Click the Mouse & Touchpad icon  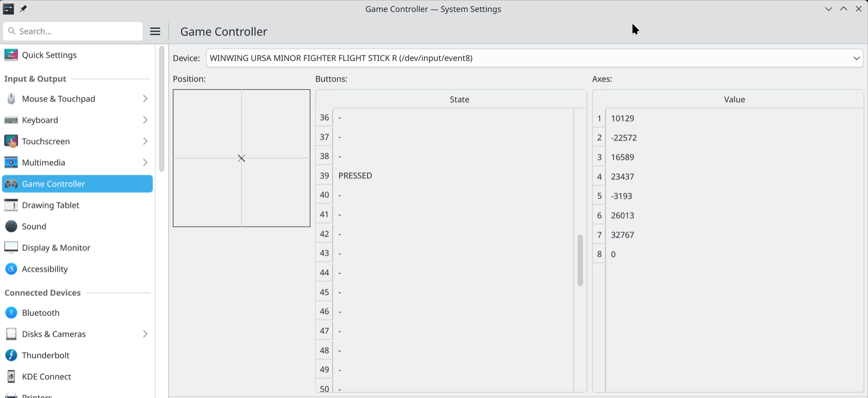[x=11, y=98]
